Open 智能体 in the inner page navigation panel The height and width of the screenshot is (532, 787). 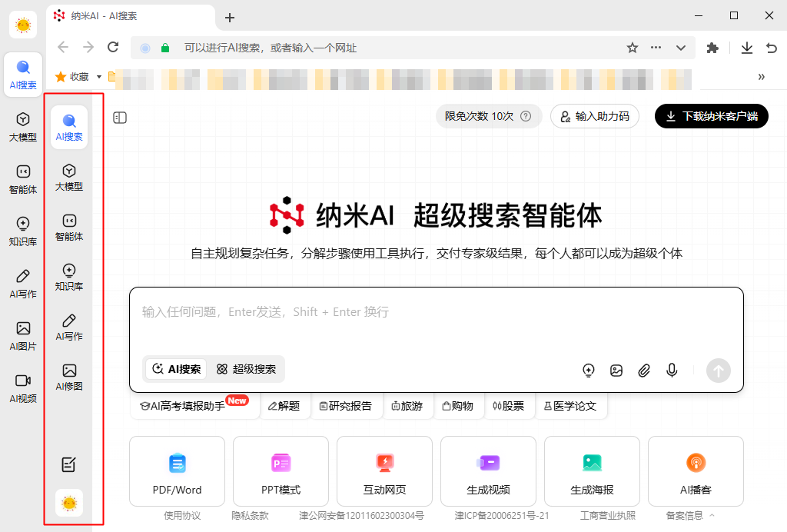68,228
